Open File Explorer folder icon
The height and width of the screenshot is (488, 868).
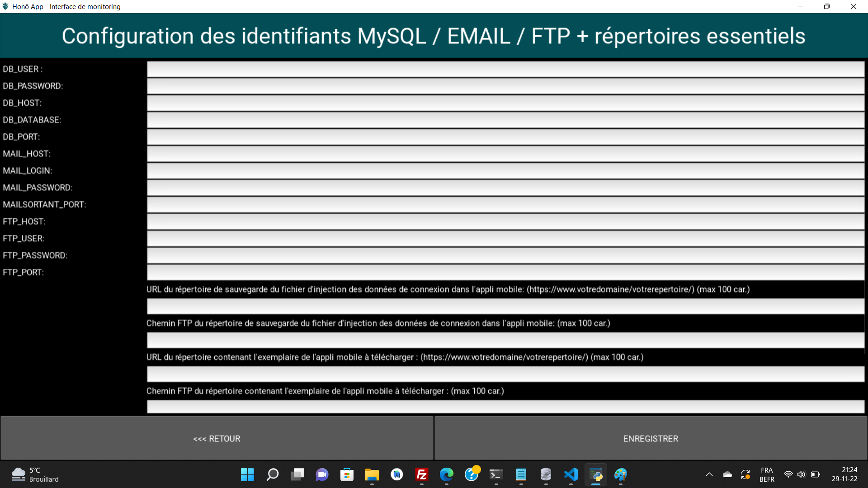click(x=372, y=474)
